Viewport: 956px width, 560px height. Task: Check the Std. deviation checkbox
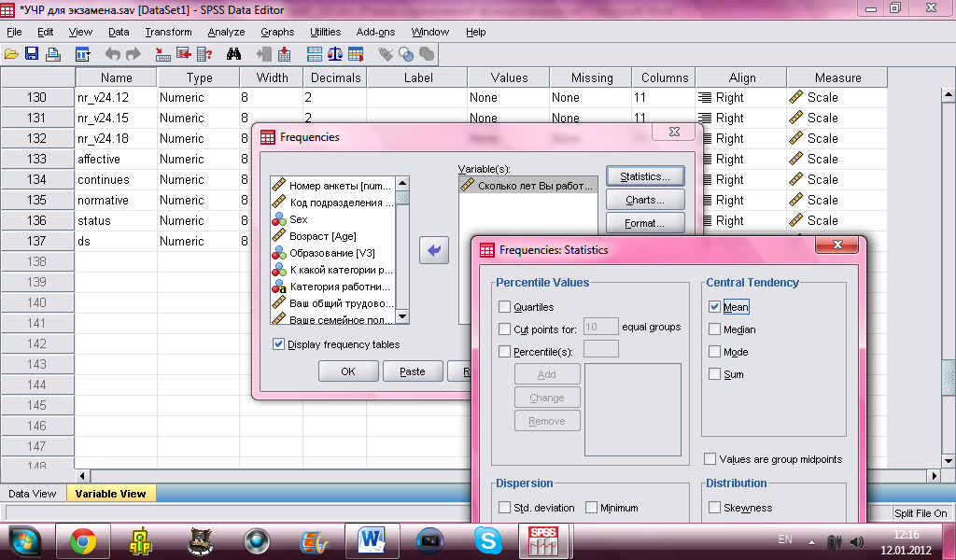[504, 508]
